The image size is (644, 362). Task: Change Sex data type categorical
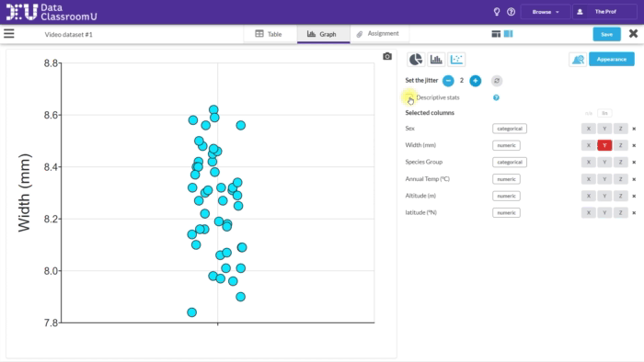pyautogui.click(x=510, y=129)
